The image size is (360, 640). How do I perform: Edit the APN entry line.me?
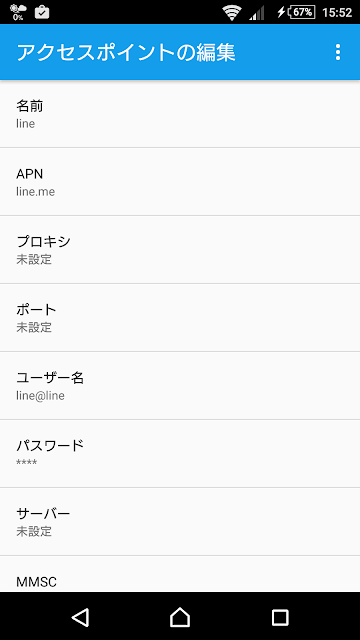180,182
